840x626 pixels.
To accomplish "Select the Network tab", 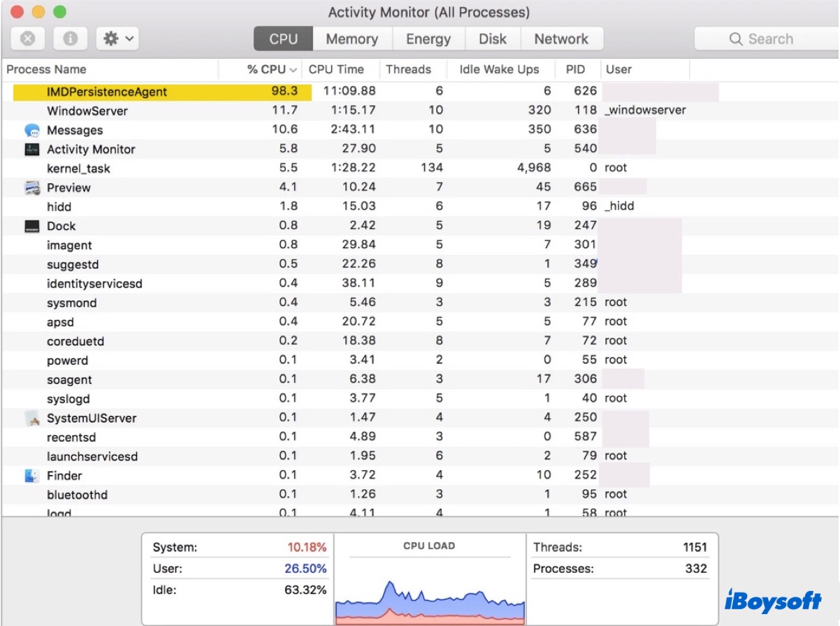I will click(x=560, y=39).
